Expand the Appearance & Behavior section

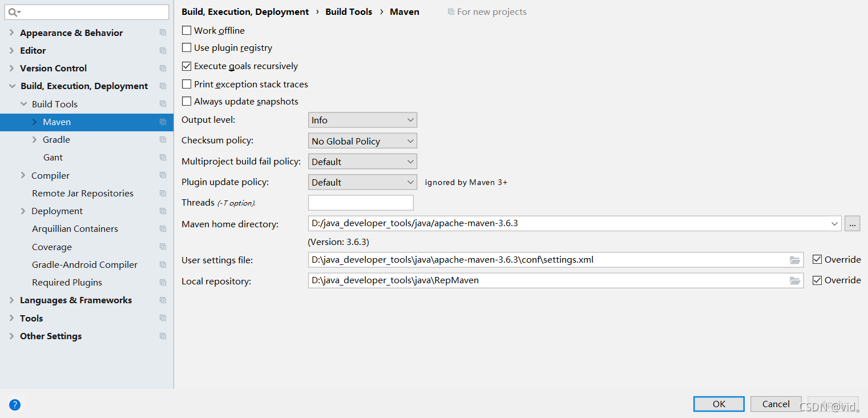click(11, 33)
